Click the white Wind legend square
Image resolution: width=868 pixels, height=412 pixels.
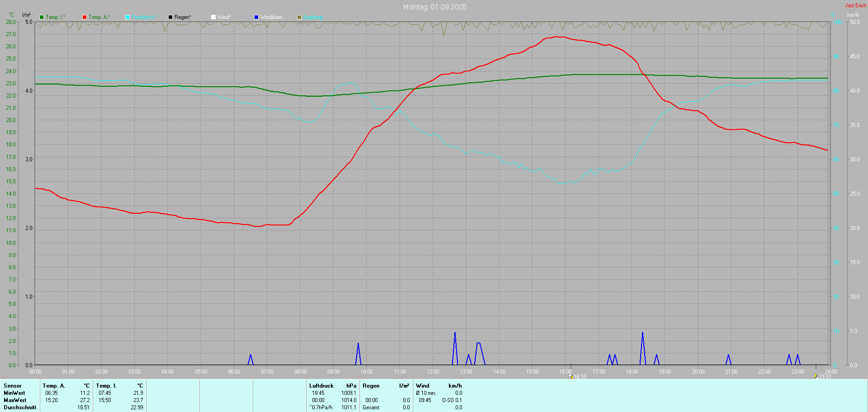[x=213, y=17]
